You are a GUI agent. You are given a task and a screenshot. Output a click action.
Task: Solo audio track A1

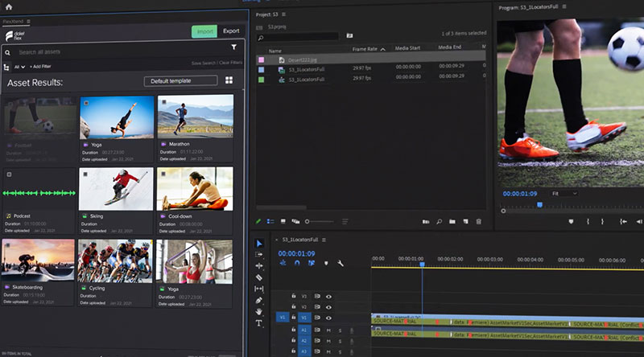(340, 330)
